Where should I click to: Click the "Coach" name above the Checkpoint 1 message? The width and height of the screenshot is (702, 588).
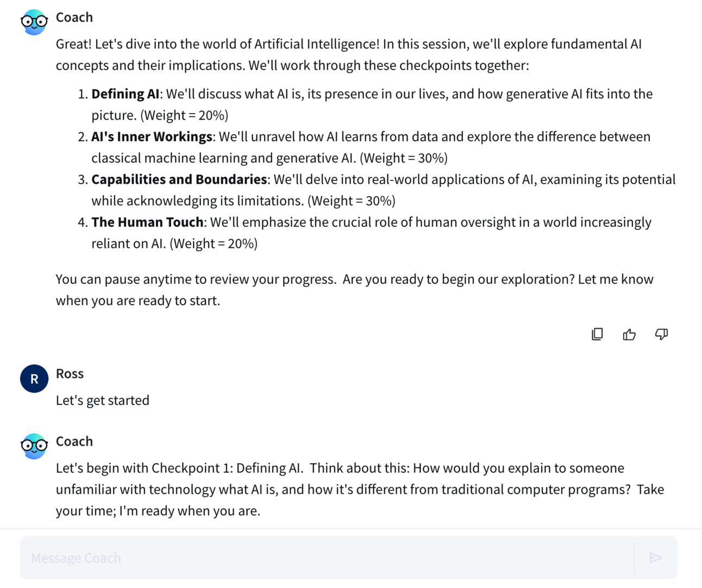[74, 441]
